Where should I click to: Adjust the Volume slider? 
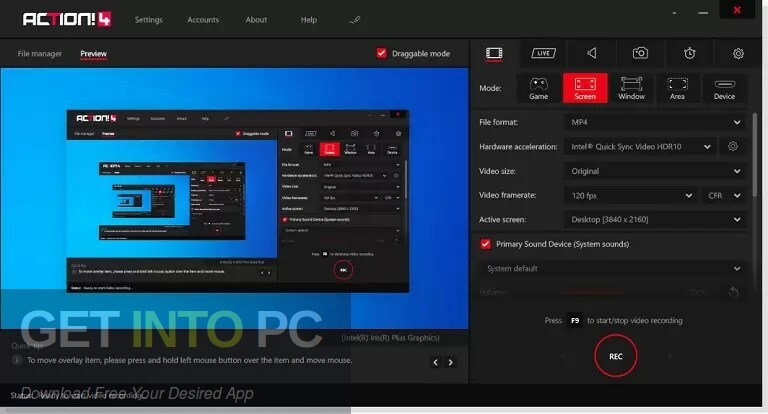[x=594, y=292]
